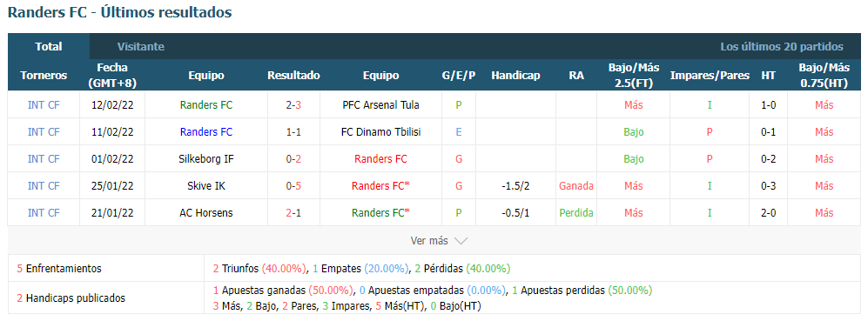Screen dimensions: 868x321
Task: Click the Ver más text
Action: click(x=429, y=241)
